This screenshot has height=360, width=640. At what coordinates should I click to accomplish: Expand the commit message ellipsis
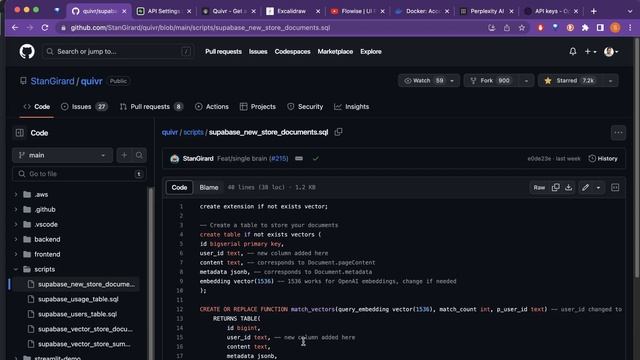point(299,158)
